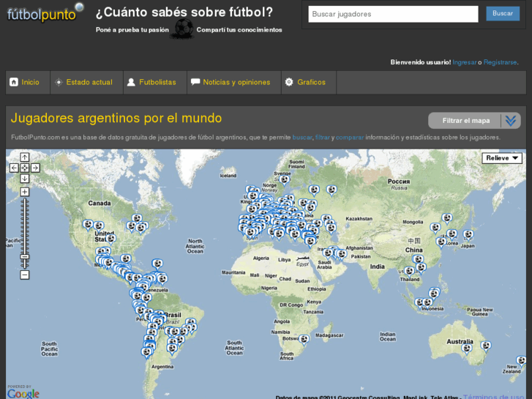The height and width of the screenshot is (399, 532).
Task: Click the player marker near Thailand
Action: point(409,272)
